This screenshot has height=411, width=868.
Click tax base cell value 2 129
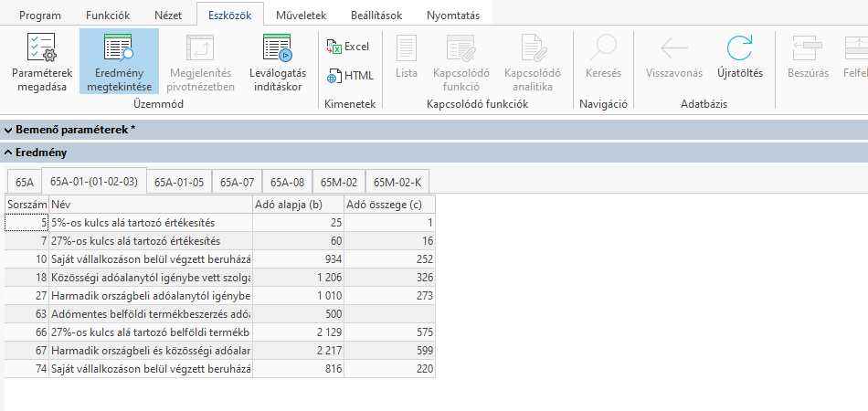(x=299, y=332)
